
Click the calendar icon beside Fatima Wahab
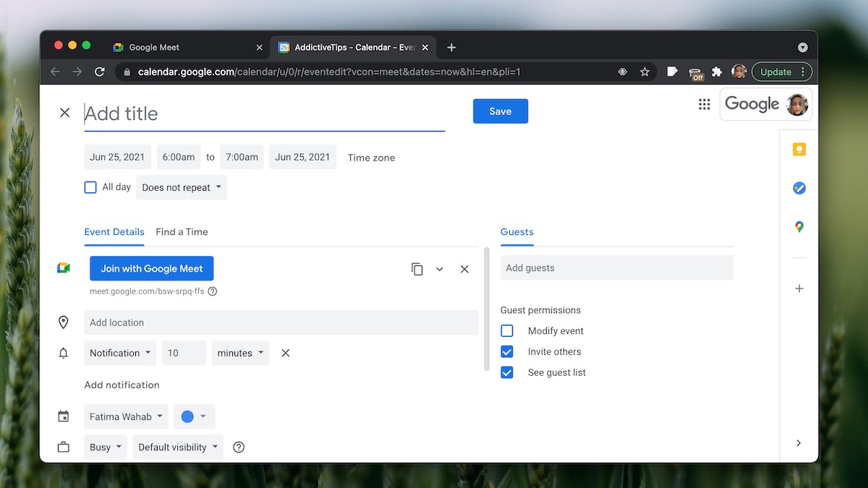point(64,416)
